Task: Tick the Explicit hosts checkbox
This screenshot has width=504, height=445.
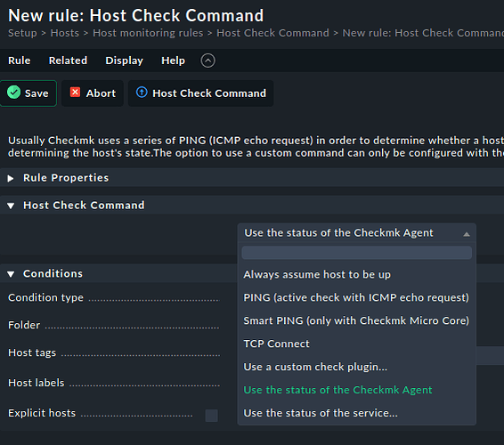Action: tap(212, 415)
